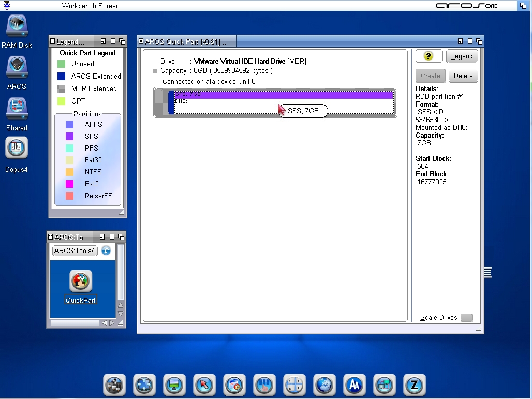Open the RAM Disk desktop icon
The height and width of the screenshot is (399, 532).
pyautogui.click(x=17, y=26)
